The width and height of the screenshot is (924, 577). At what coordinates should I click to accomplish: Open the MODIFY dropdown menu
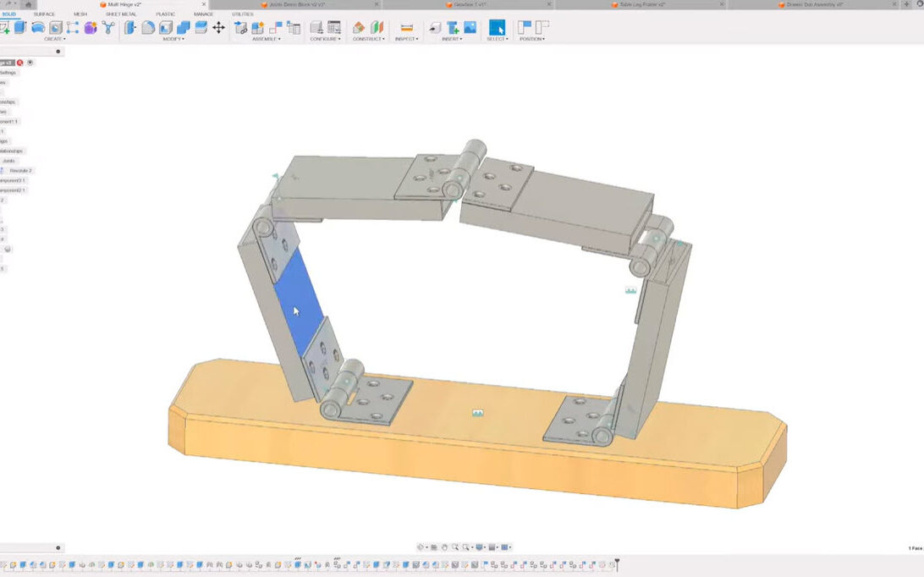tap(173, 39)
